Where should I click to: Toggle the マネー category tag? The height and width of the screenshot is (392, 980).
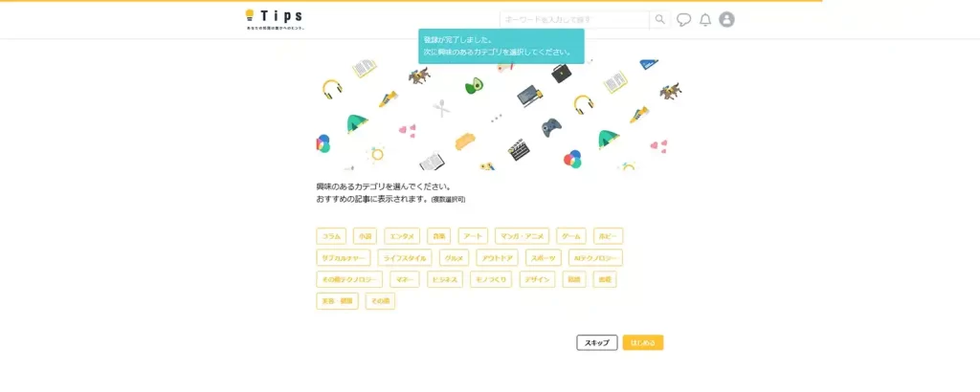(405, 279)
